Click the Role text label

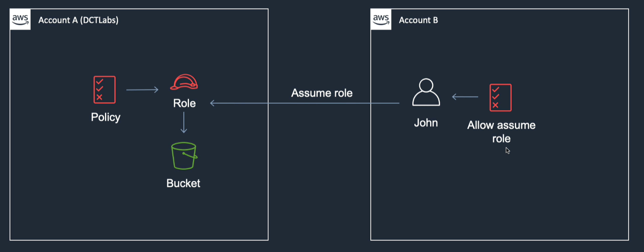click(184, 103)
